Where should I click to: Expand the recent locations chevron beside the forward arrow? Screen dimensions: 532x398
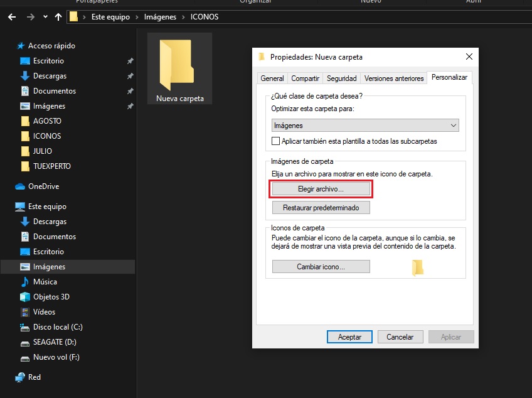[x=45, y=17]
